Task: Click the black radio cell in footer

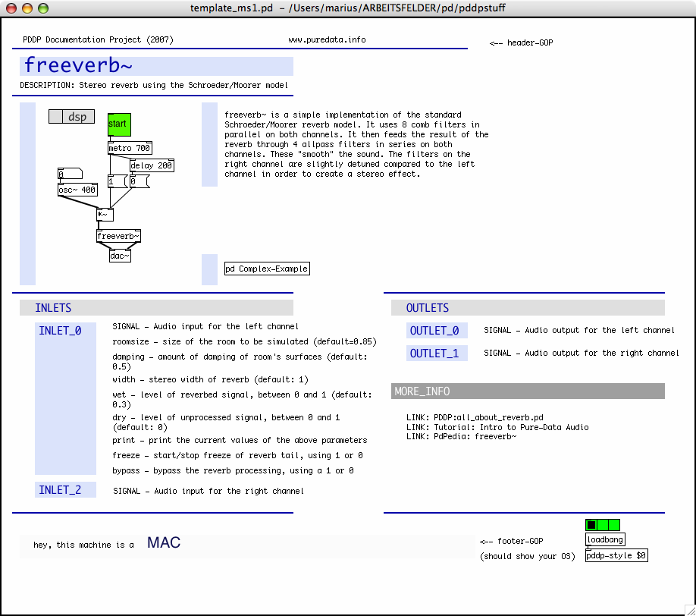Action: point(591,525)
